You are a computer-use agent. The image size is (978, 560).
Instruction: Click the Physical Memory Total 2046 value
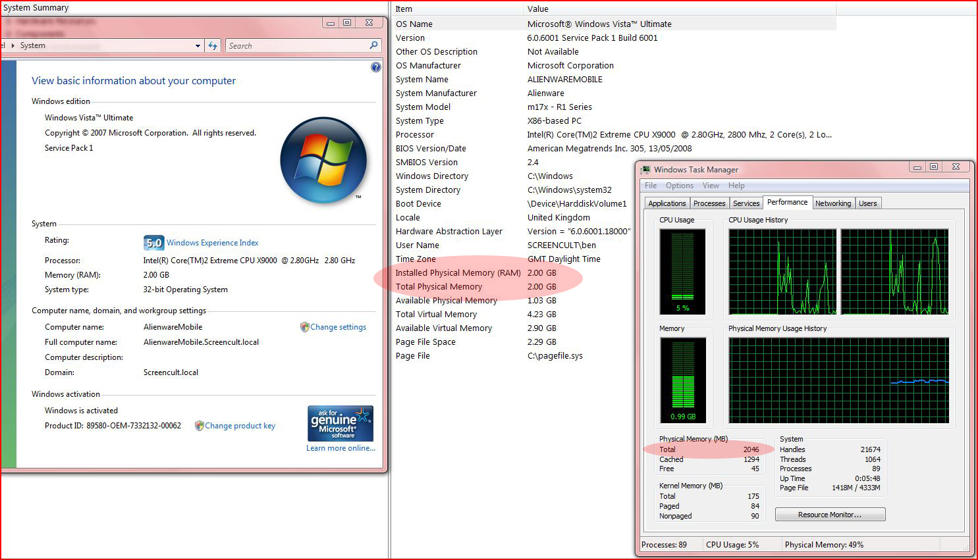pyautogui.click(x=751, y=449)
